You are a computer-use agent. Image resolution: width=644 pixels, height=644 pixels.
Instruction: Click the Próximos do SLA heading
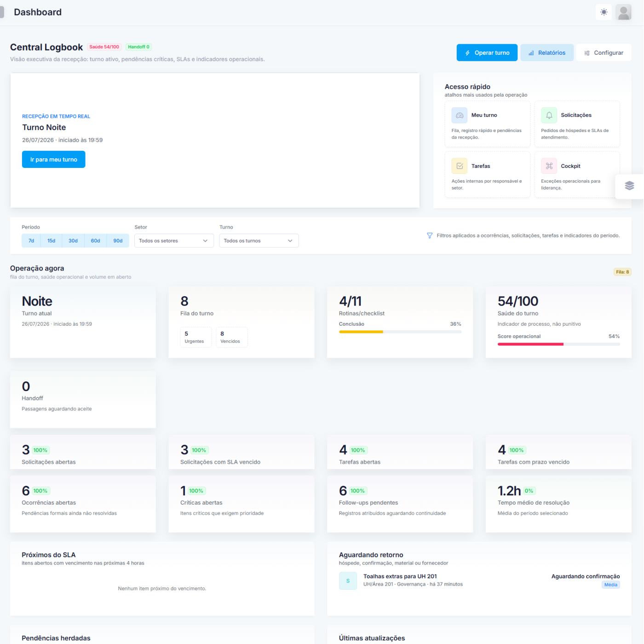(49, 555)
